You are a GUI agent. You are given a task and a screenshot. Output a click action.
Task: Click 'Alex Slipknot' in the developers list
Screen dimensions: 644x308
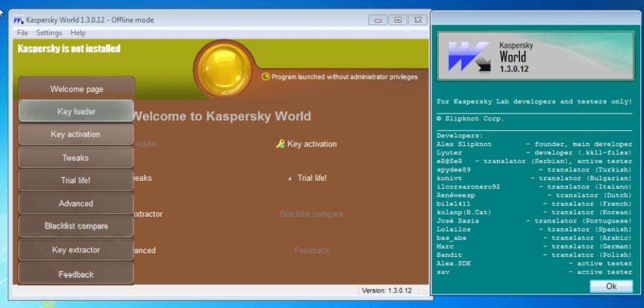click(464, 144)
